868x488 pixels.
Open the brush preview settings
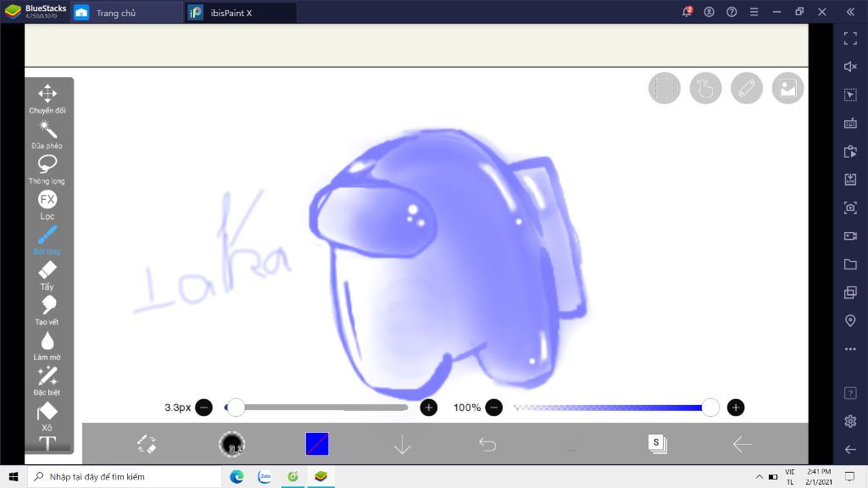232,444
